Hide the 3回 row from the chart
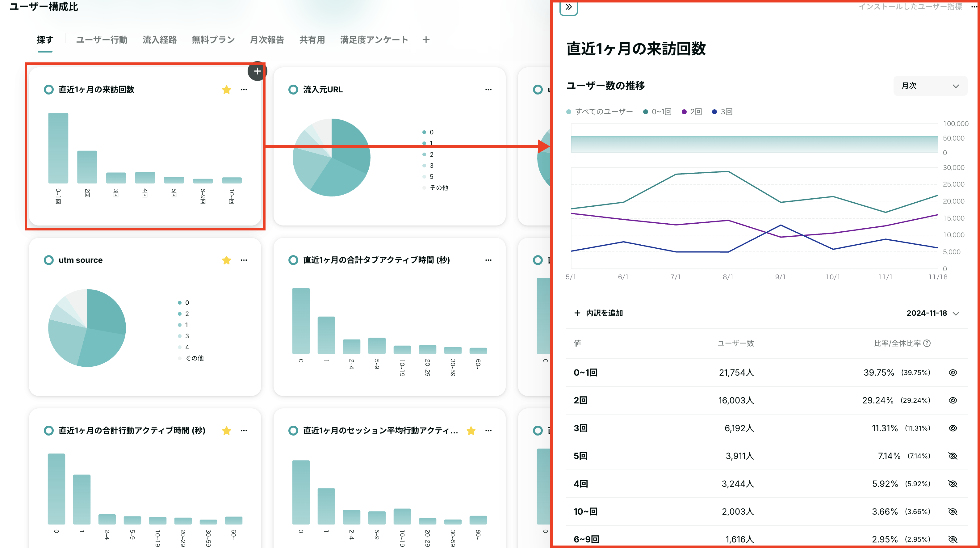980x548 pixels. coord(953,428)
